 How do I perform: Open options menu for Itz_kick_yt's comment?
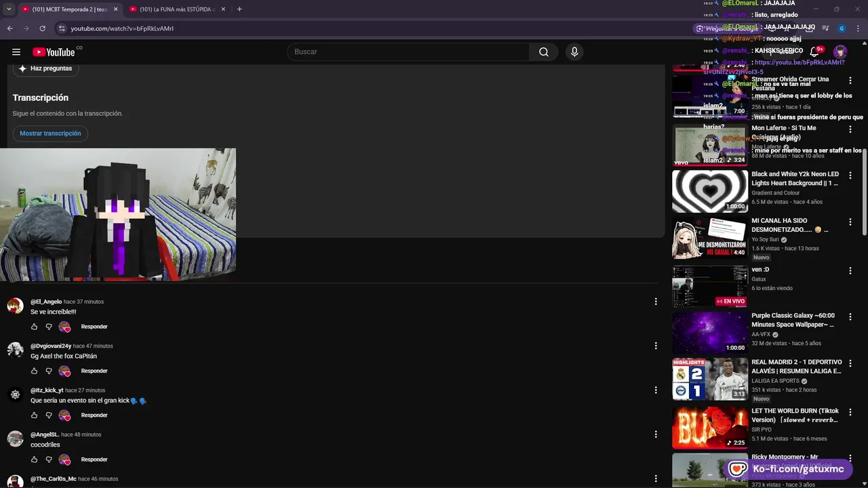point(655,390)
